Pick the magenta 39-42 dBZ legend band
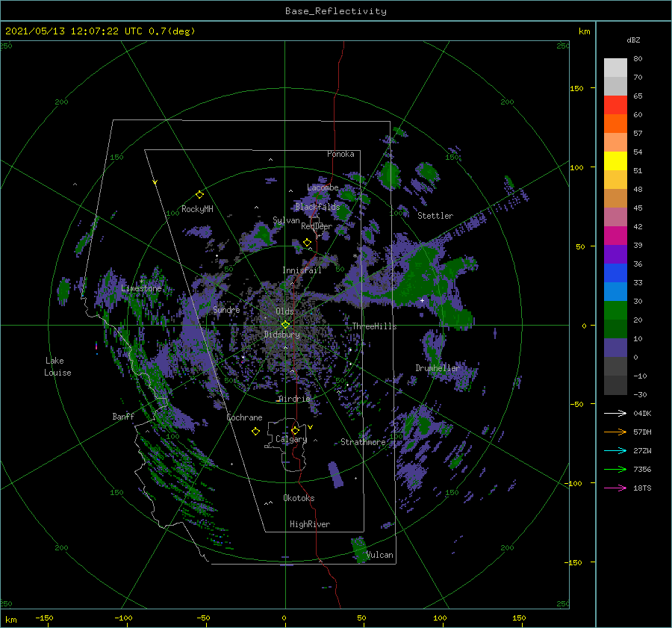Image resolution: width=672 pixels, height=628 pixels. pyautogui.click(x=615, y=236)
